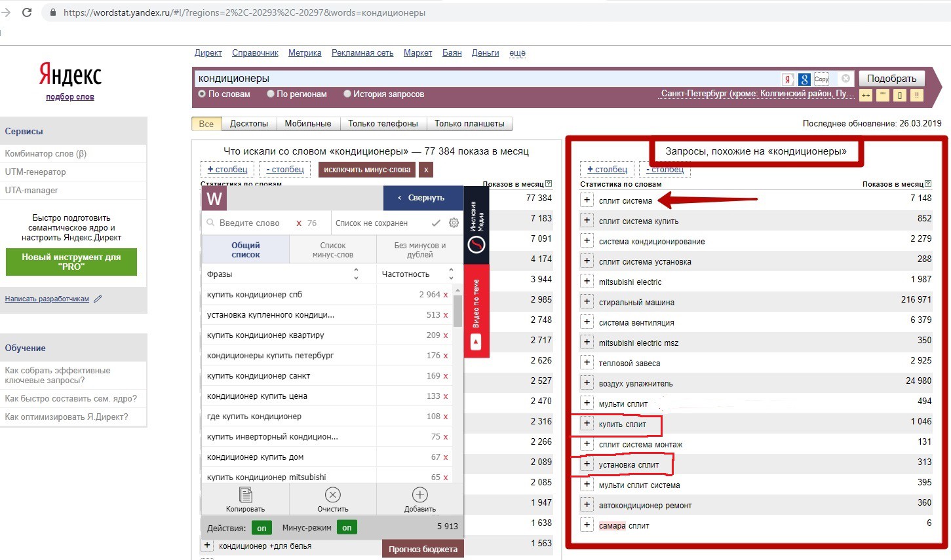Select the 'По регионам' radio button
This screenshot has width=951, height=560.
271,94
